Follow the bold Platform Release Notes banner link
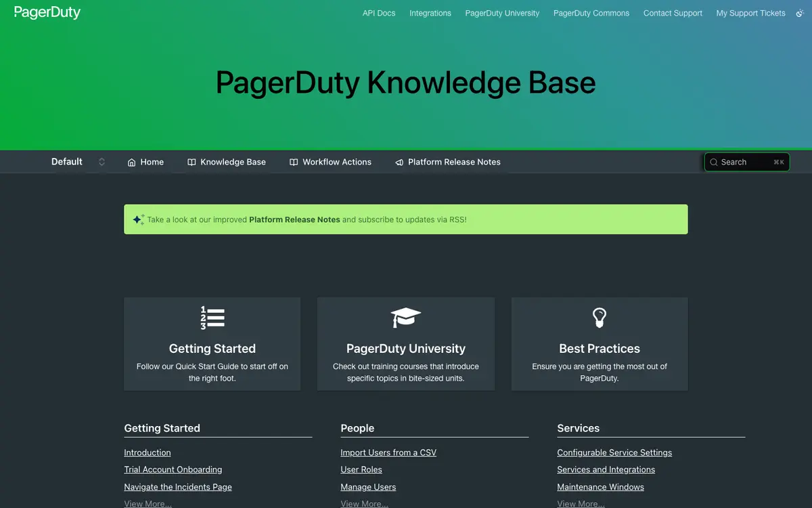Screen dimensions: 812x508 (x=294, y=219)
